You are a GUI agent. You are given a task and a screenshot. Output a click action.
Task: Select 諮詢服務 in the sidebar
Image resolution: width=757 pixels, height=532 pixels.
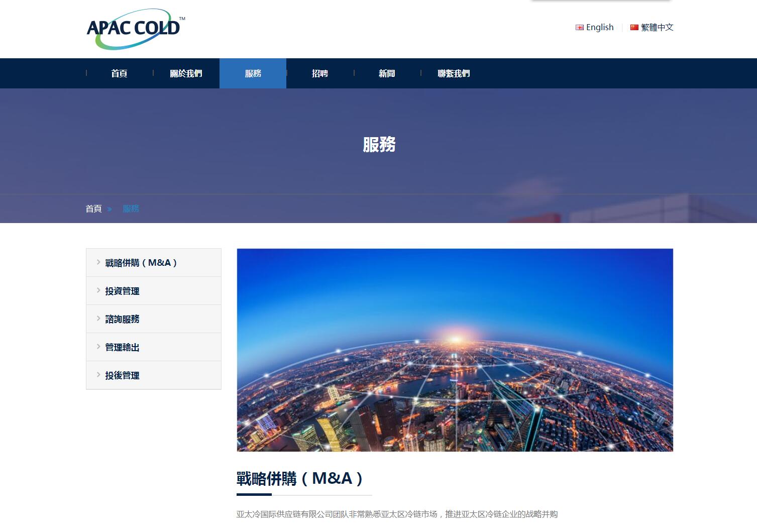click(154, 319)
